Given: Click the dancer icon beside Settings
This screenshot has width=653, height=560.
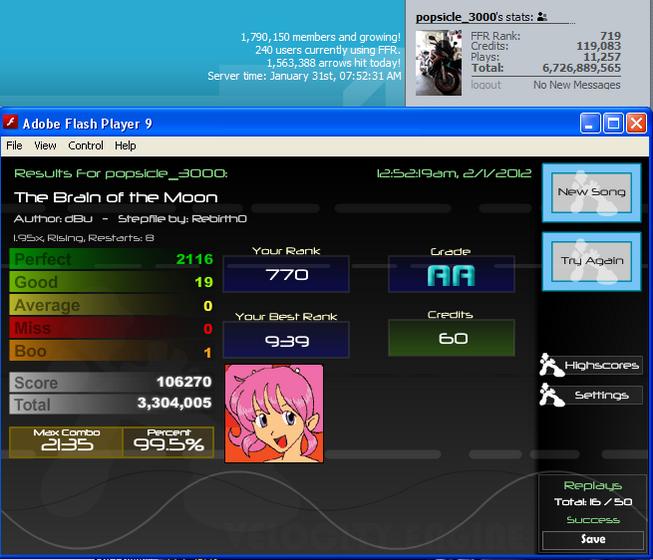Looking at the screenshot, I should pyautogui.click(x=551, y=395).
